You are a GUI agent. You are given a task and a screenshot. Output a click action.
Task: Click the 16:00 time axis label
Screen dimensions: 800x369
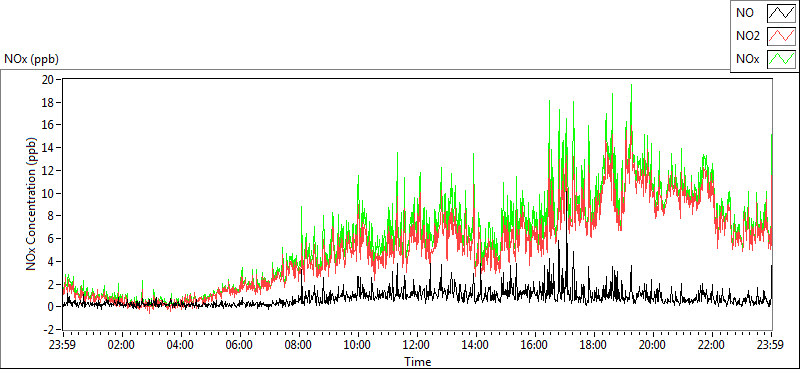[x=535, y=344]
